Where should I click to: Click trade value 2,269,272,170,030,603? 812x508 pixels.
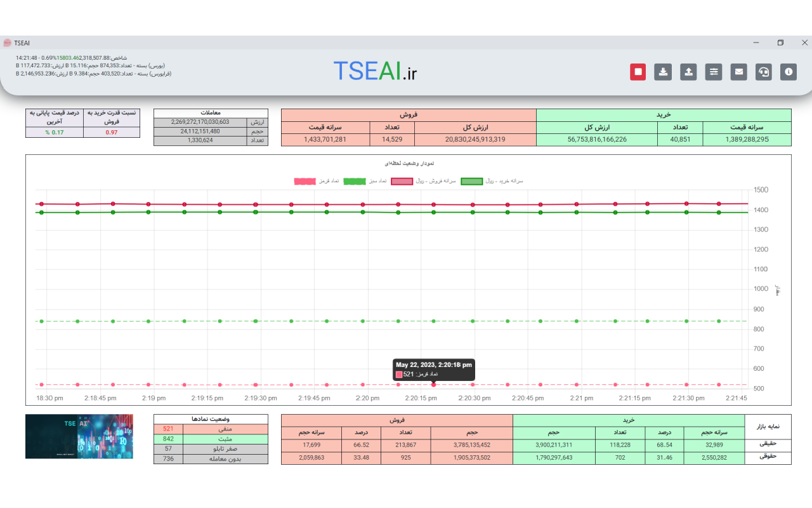tap(200, 122)
